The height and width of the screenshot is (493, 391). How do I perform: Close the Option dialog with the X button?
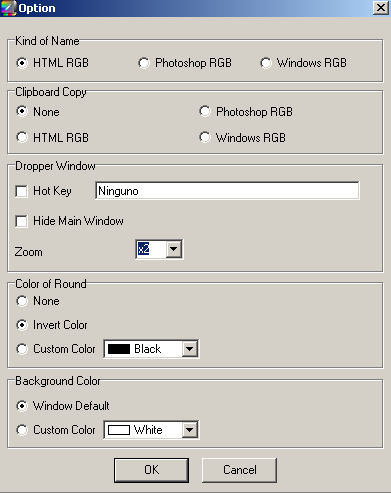[x=381, y=8]
